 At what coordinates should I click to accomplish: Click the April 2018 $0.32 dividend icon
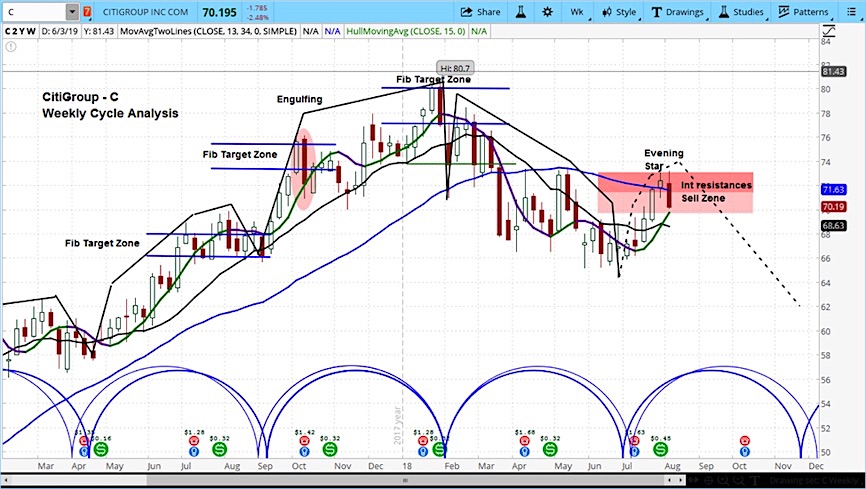point(550,449)
